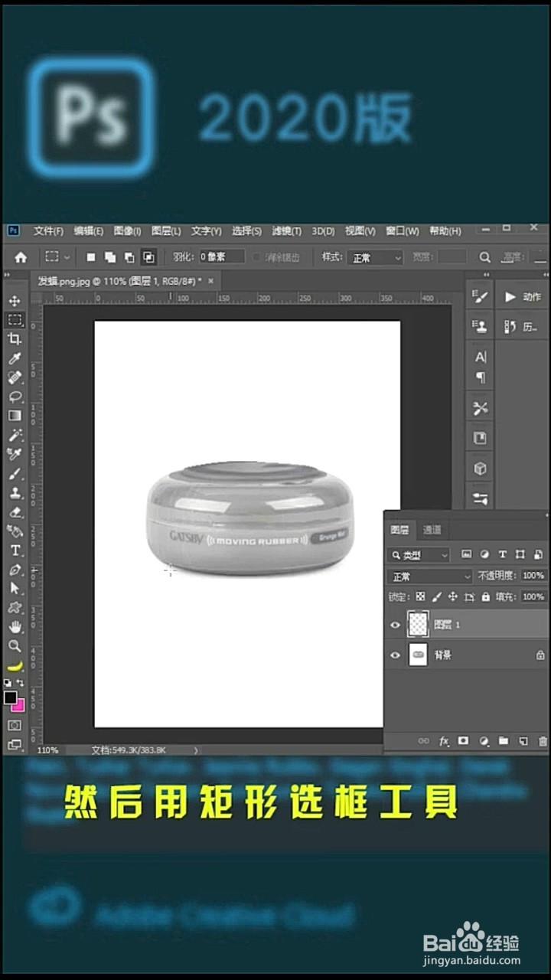This screenshot has height=980, width=551.
Task: Open the 文件(F) menu
Action: tap(49, 230)
